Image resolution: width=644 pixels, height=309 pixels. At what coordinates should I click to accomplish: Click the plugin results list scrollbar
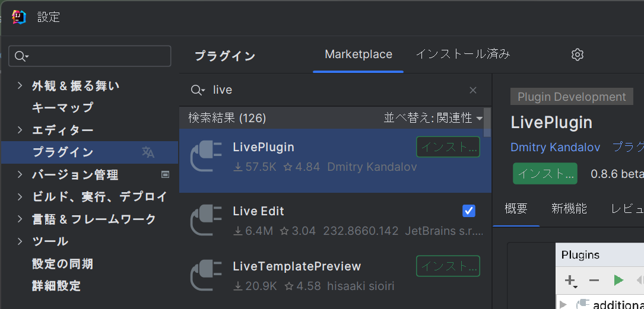pyautogui.click(x=487, y=122)
